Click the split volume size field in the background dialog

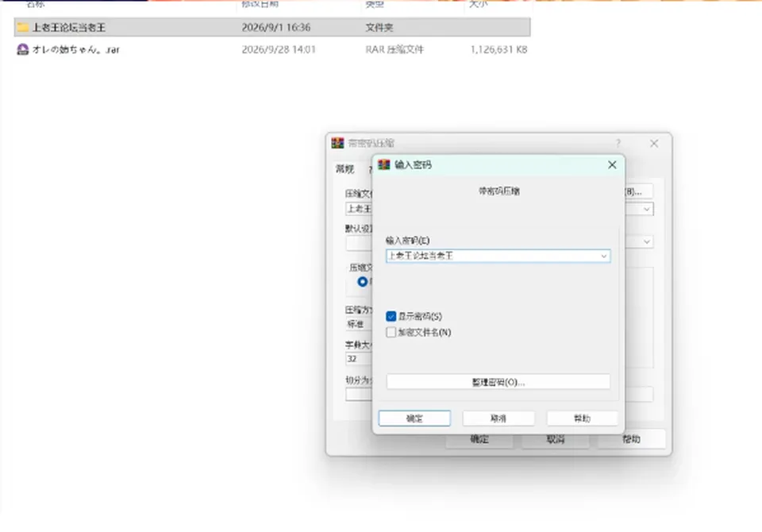pos(359,395)
